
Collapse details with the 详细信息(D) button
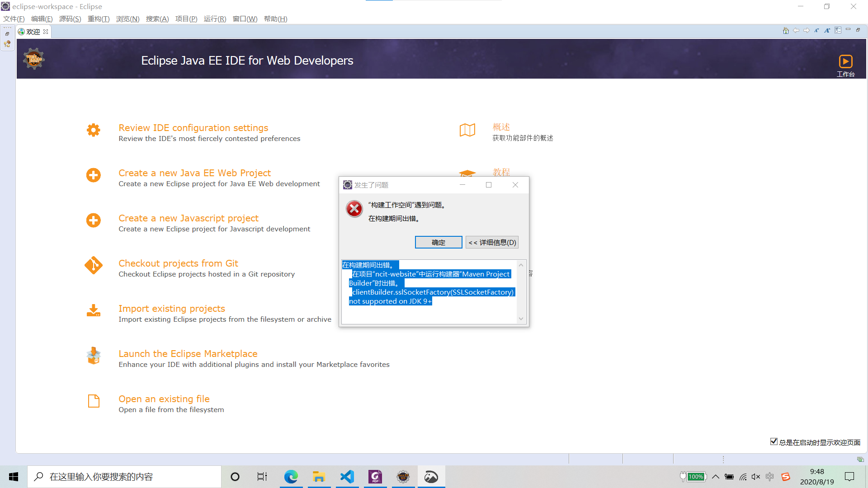pos(492,243)
